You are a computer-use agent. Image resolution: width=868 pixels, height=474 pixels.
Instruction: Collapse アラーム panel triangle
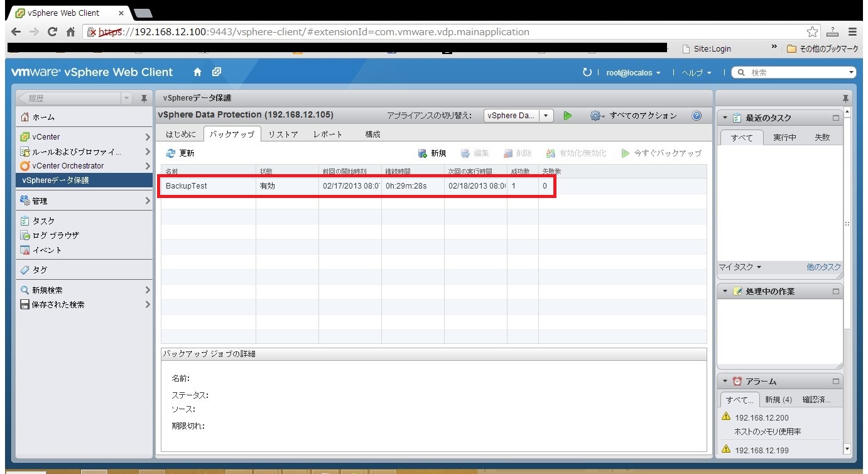tap(725, 382)
